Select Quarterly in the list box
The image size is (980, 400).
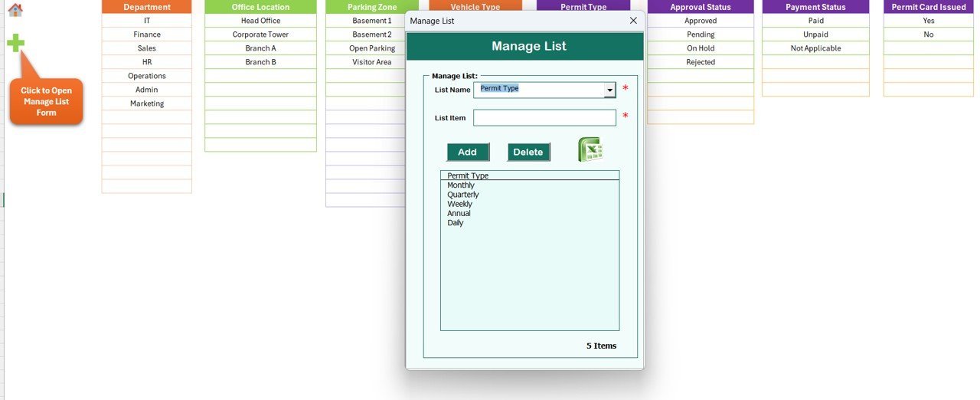463,195
